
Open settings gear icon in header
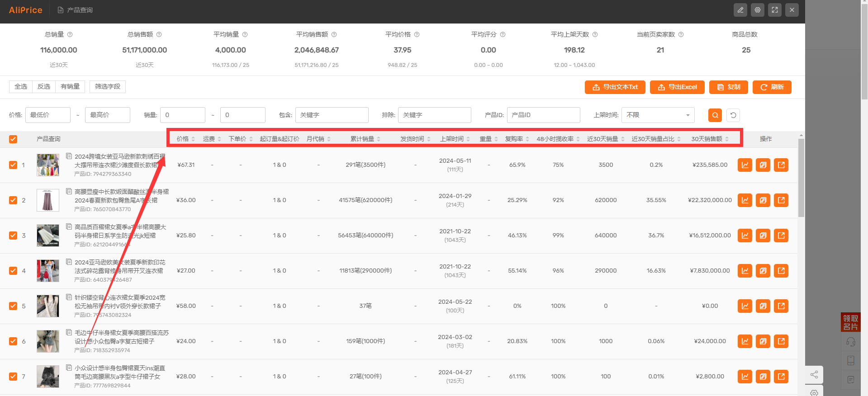758,10
